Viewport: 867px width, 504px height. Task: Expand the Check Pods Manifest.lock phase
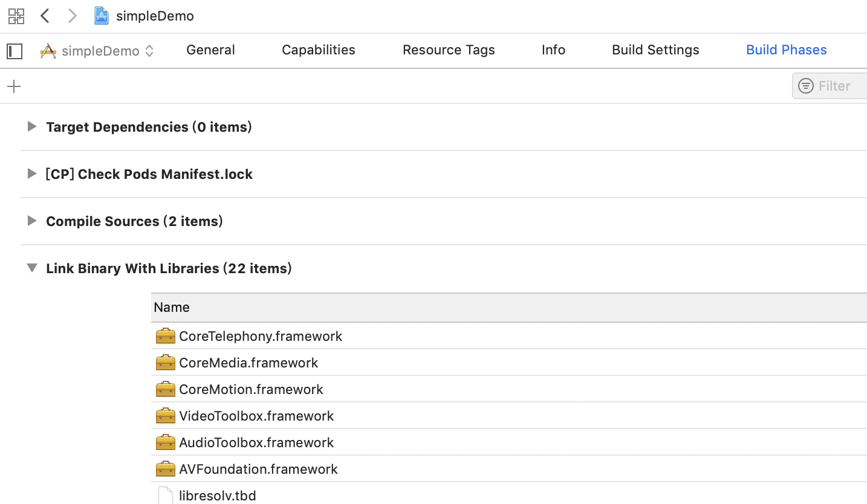32,173
